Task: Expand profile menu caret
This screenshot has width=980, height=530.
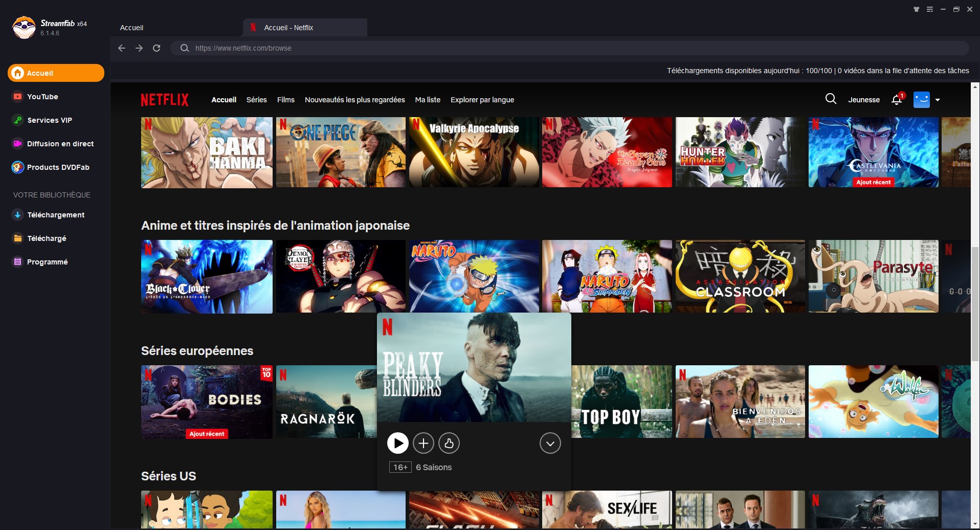Action: coord(938,100)
